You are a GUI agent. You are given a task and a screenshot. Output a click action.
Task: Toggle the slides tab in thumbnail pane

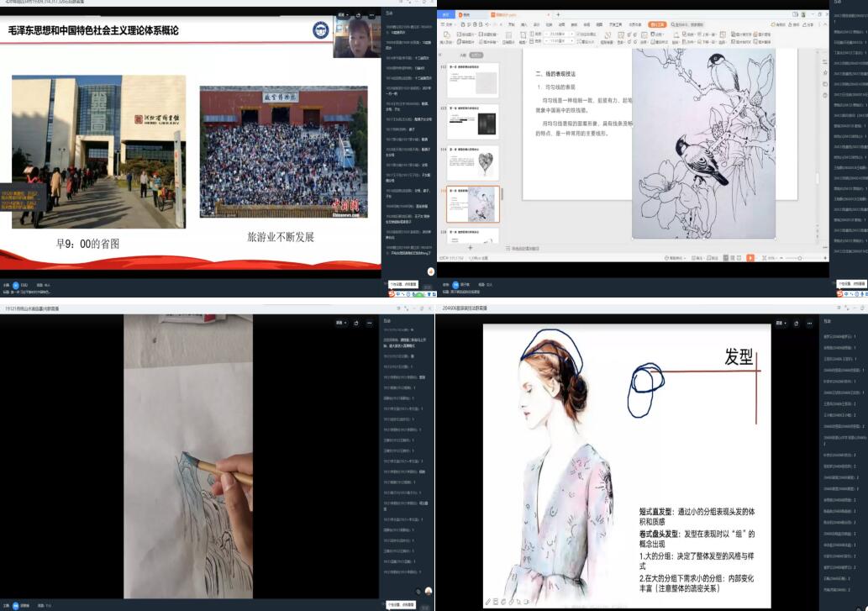tap(476, 55)
